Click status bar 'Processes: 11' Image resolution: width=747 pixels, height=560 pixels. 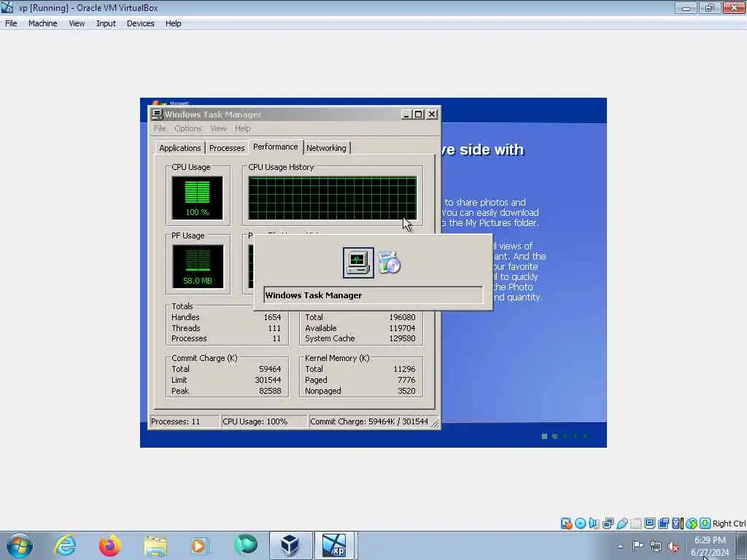[x=185, y=421]
